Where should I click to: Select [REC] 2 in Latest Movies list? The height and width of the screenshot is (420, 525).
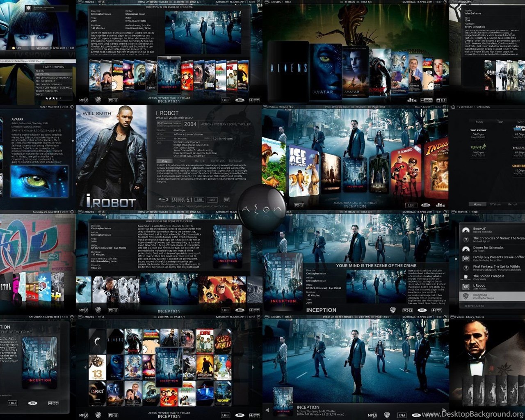(x=53, y=94)
